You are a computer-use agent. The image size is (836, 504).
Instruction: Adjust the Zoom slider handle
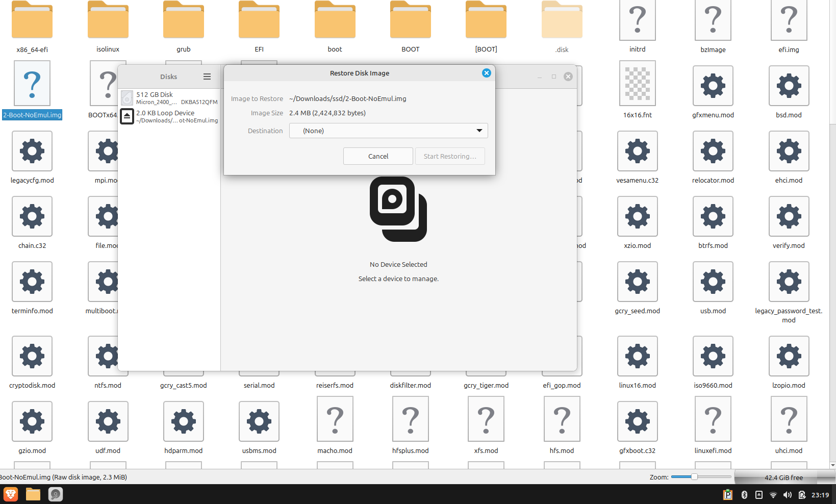click(694, 477)
